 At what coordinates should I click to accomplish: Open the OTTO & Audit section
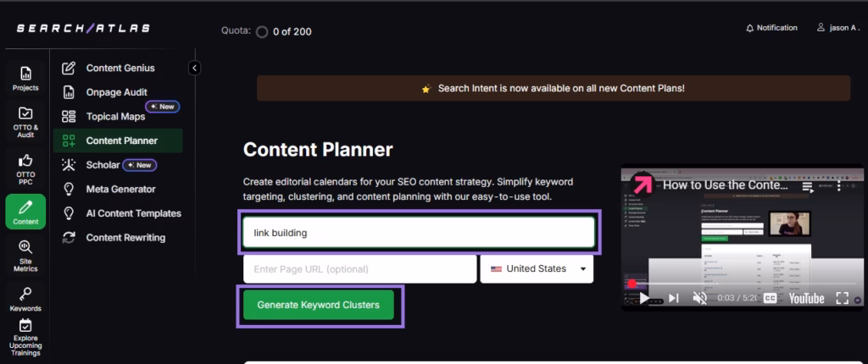coord(25,123)
